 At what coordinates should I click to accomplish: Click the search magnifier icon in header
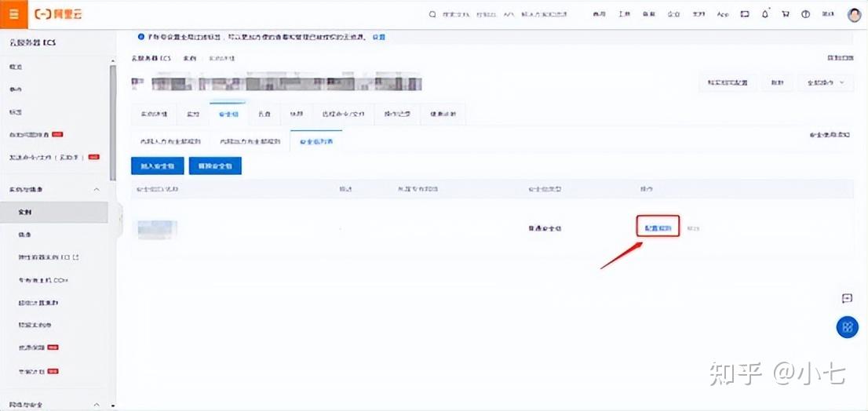432,14
